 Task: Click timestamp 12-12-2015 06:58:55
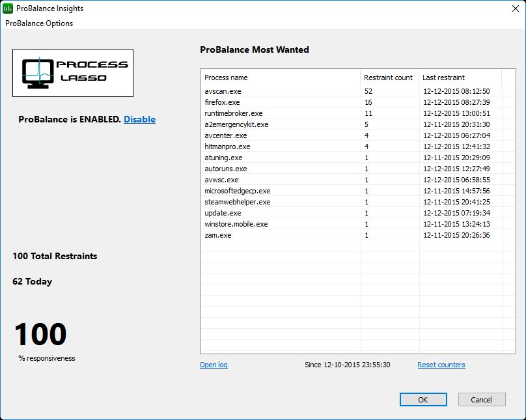pyautogui.click(x=456, y=180)
